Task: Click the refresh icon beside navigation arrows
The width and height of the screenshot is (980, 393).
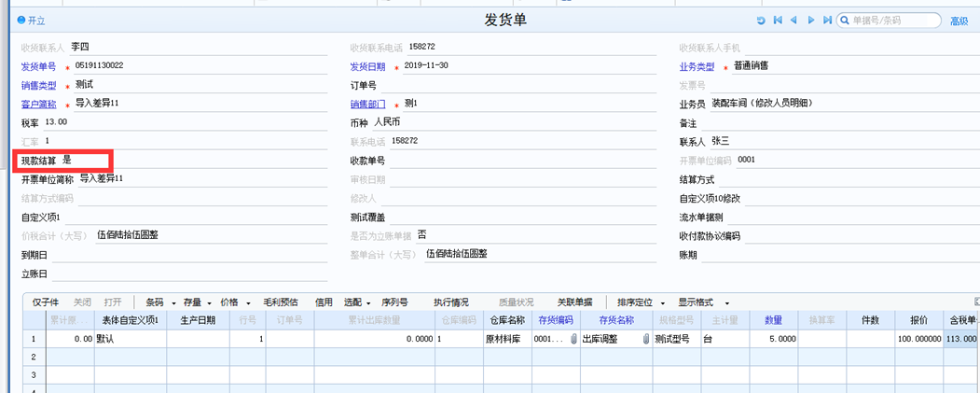Action: (761, 20)
